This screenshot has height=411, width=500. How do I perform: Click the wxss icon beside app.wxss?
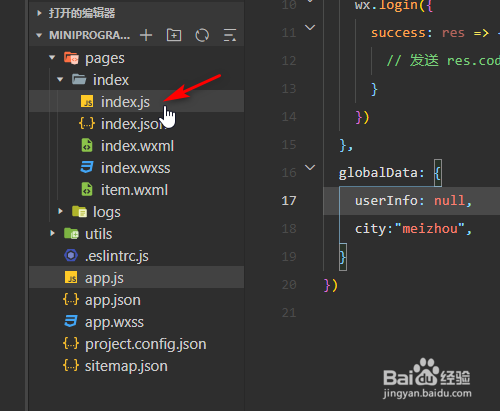pyautogui.click(x=71, y=321)
